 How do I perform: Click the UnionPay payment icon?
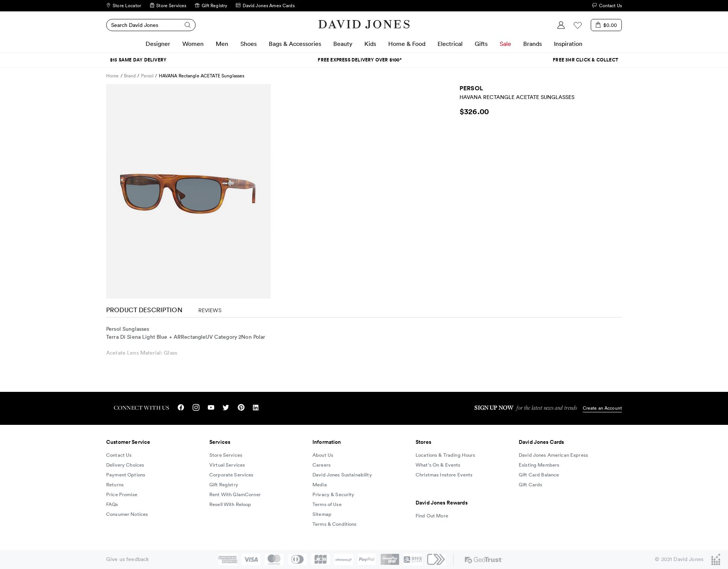tap(390, 560)
